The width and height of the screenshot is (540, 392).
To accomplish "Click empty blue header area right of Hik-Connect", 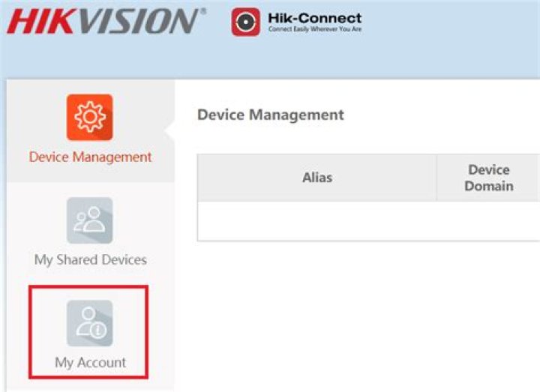I will (x=450, y=37).
